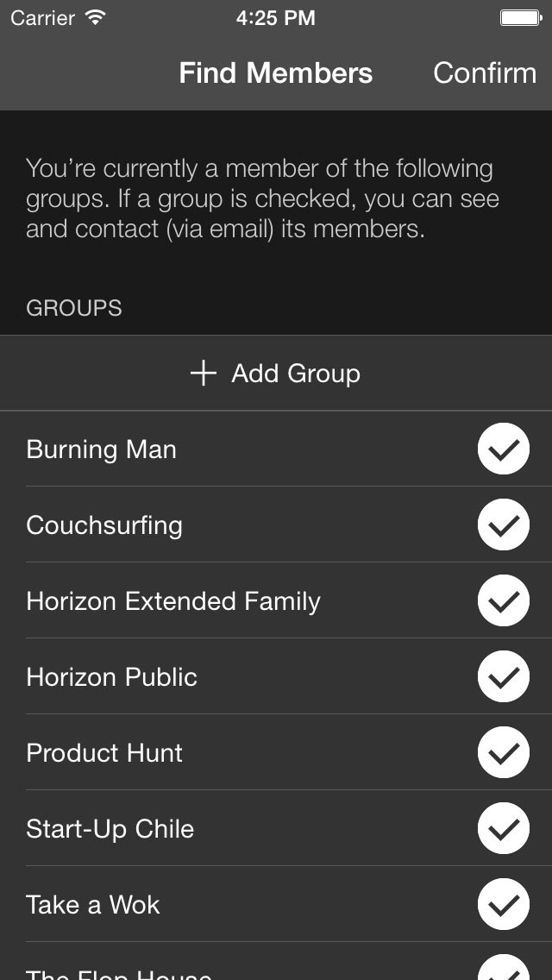
Task: Tap the Find Members title
Action: [276, 73]
